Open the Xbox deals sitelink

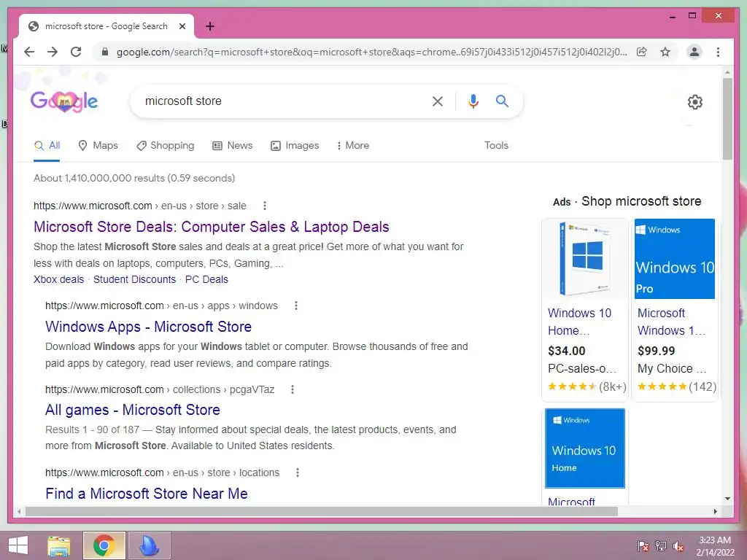58,279
